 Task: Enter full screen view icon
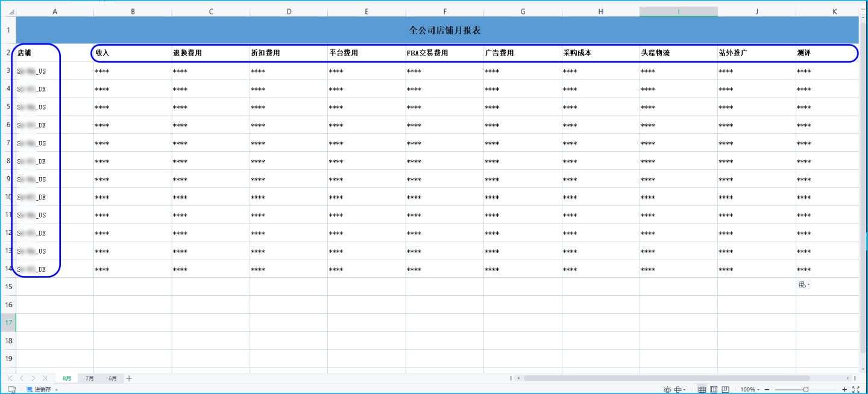(x=856, y=390)
